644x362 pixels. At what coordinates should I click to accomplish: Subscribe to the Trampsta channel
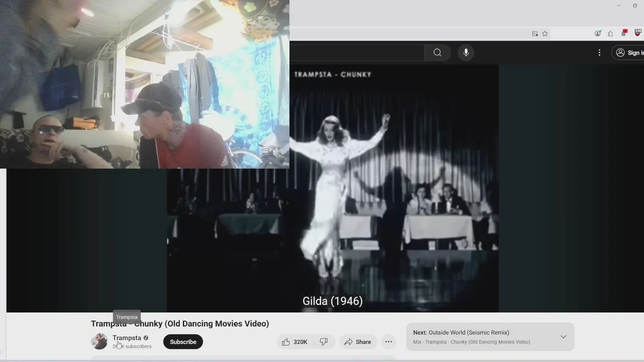point(183,342)
